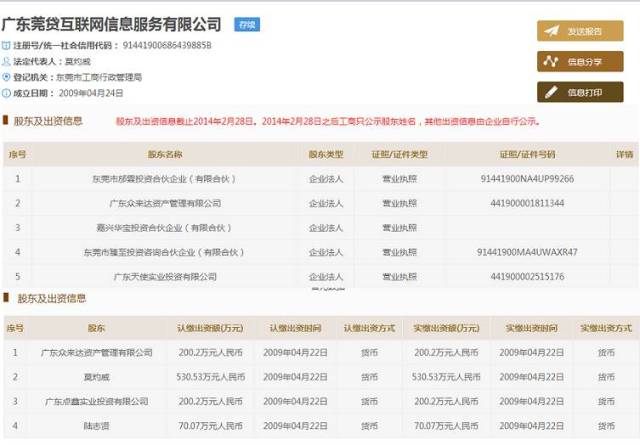Image resolution: width=640 pixels, height=445 pixels.
Task: Click the 股东类型 column header
Action: click(x=326, y=154)
